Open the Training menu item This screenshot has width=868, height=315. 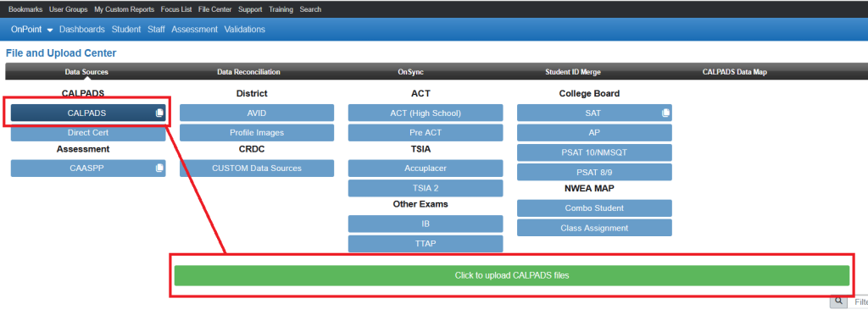coord(281,9)
